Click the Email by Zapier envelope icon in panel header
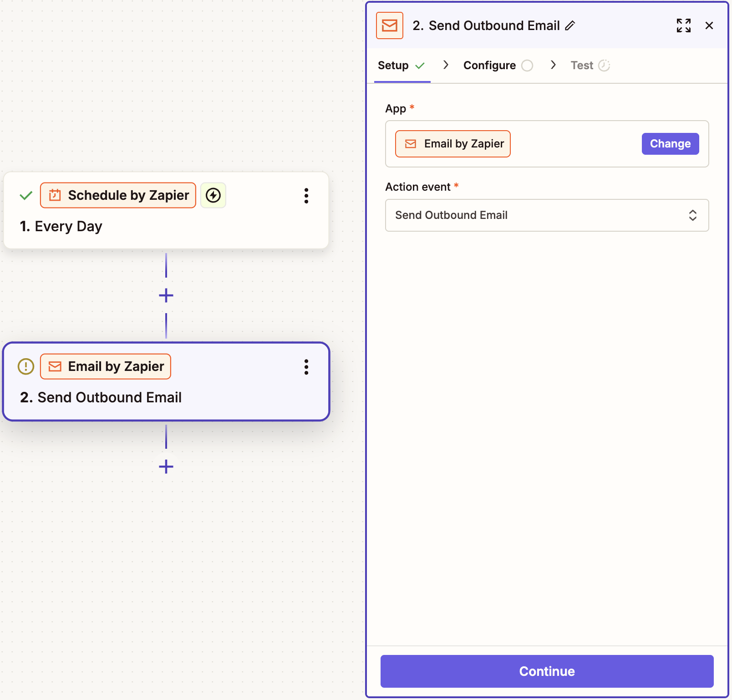 click(x=389, y=25)
